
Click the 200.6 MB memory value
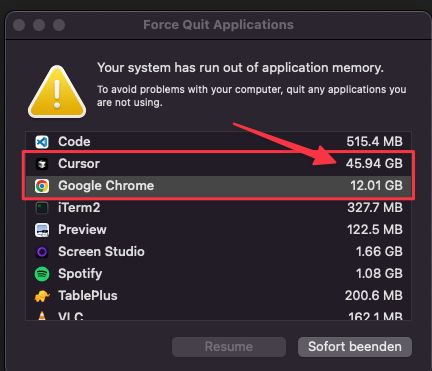pos(374,296)
